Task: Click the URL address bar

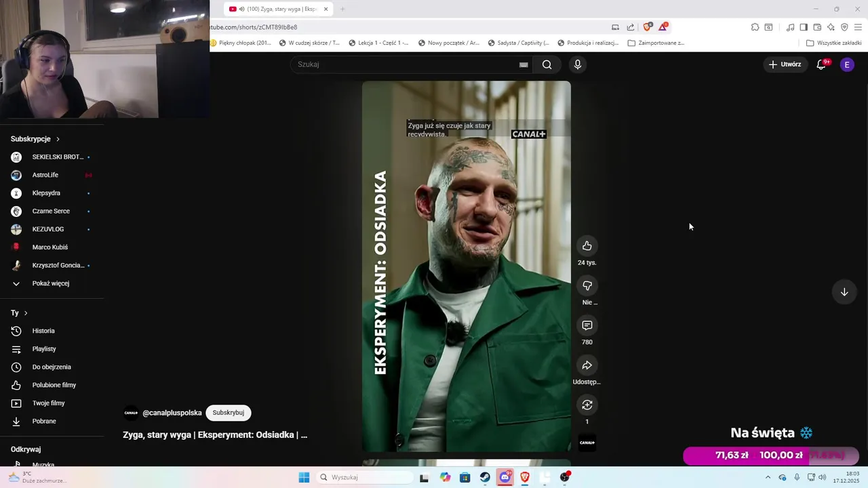Action: (407, 27)
